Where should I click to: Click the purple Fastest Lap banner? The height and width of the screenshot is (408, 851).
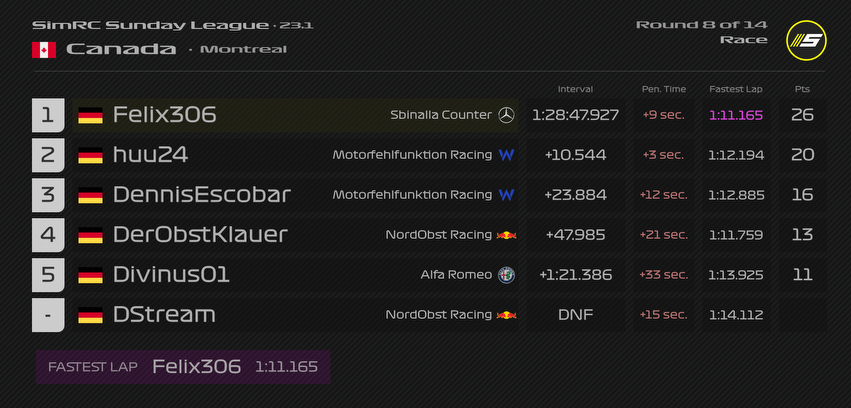pyautogui.click(x=183, y=367)
